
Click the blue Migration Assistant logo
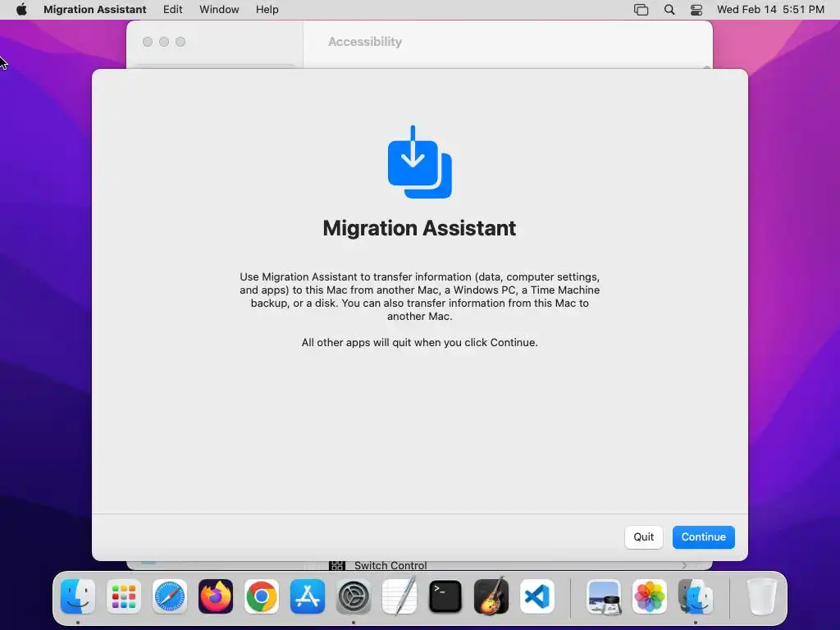pos(419,162)
